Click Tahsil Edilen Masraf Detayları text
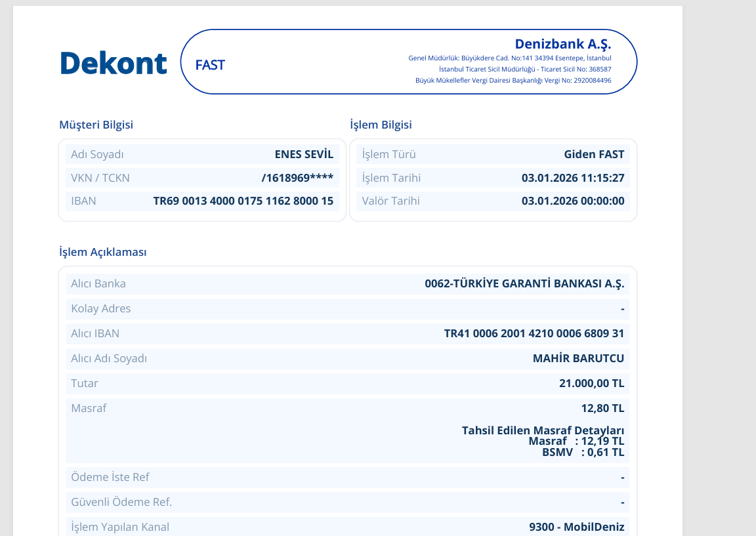756x536 pixels. pos(543,430)
